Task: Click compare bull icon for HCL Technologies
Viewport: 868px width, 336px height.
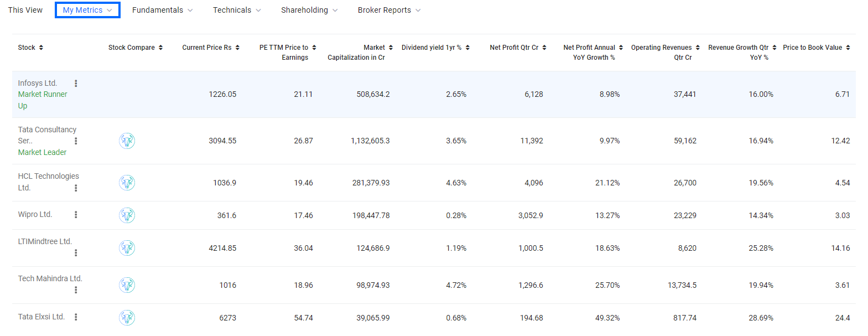Action: [x=127, y=183]
